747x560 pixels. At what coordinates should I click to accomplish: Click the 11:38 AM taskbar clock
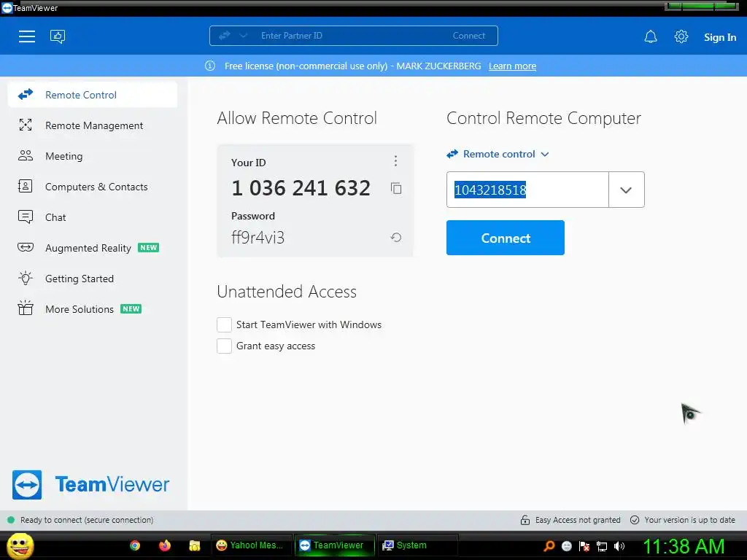[684, 546]
